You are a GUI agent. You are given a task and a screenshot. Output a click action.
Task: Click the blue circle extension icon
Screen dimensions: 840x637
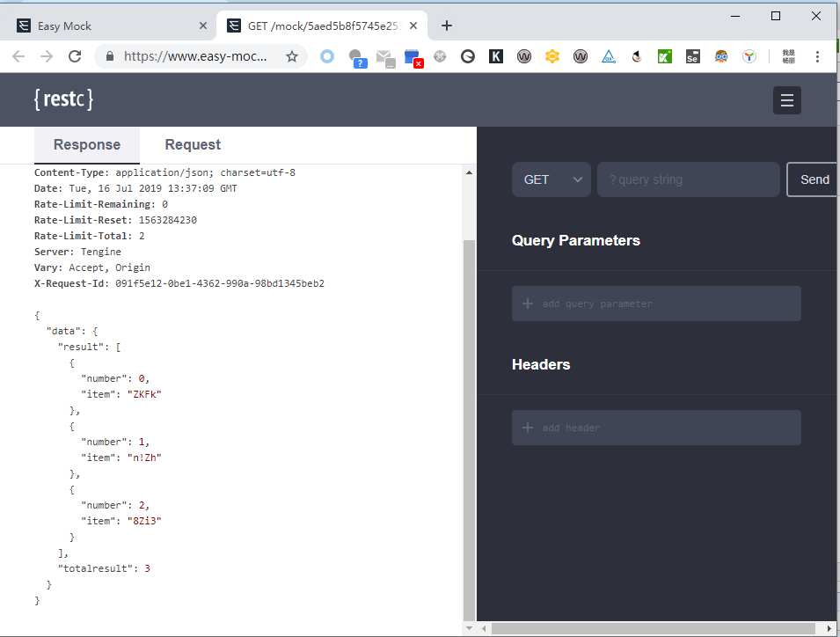327,56
